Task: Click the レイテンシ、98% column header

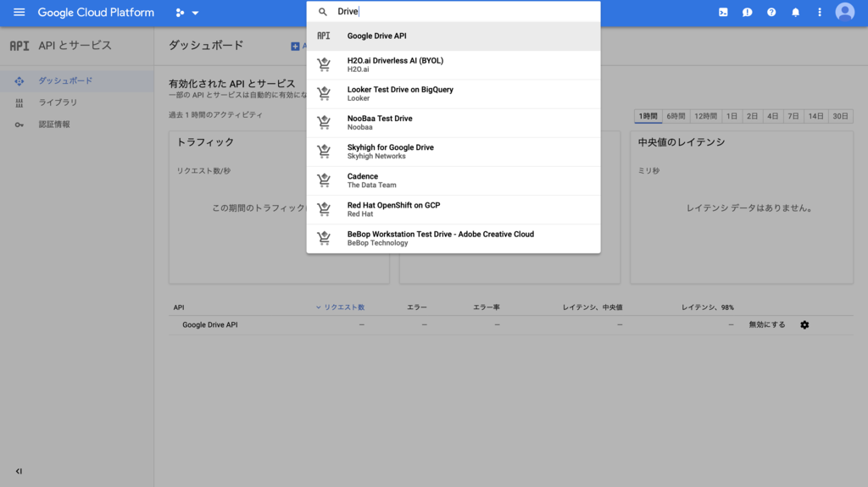Action: (708, 307)
